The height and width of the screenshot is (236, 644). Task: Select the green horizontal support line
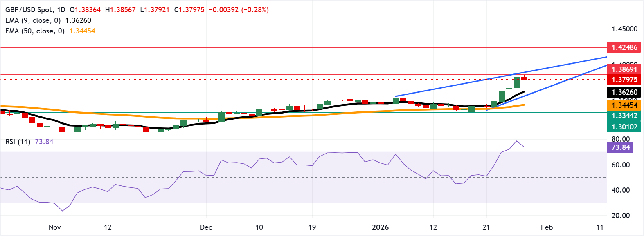286,113
